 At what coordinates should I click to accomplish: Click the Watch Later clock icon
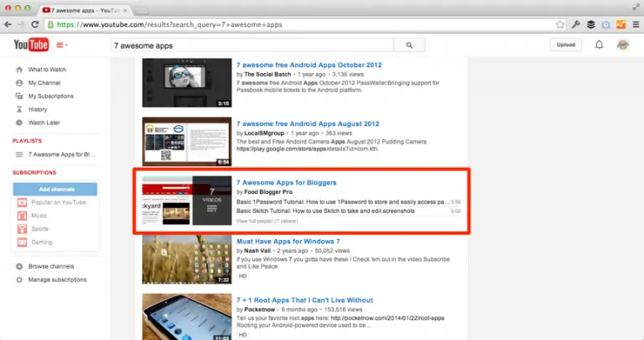point(19,123)
